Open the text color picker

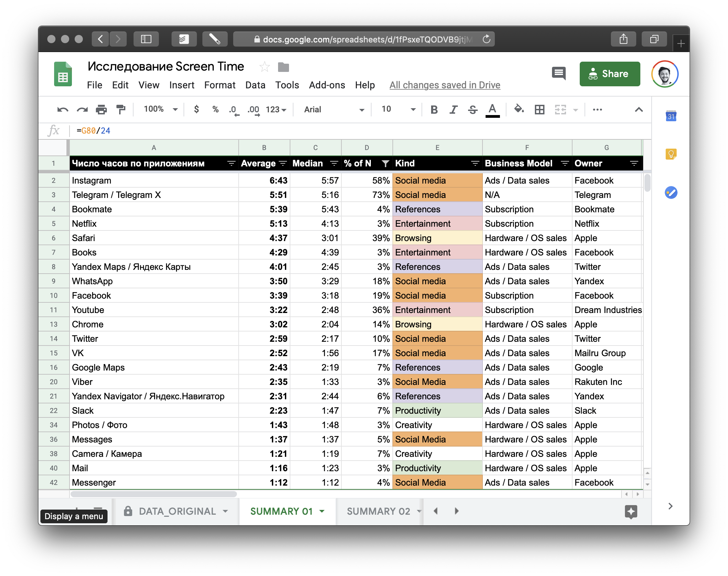(x=492, y=110)
